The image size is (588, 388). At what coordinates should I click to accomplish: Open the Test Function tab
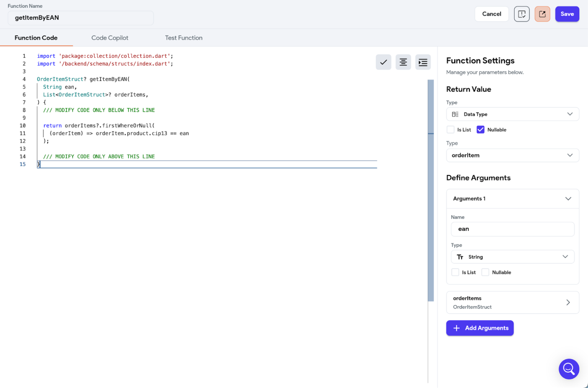click(x=184, y=38)
